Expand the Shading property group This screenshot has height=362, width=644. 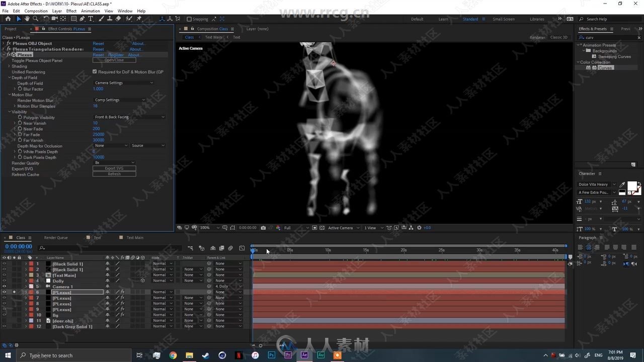click(x=9, y=66)
